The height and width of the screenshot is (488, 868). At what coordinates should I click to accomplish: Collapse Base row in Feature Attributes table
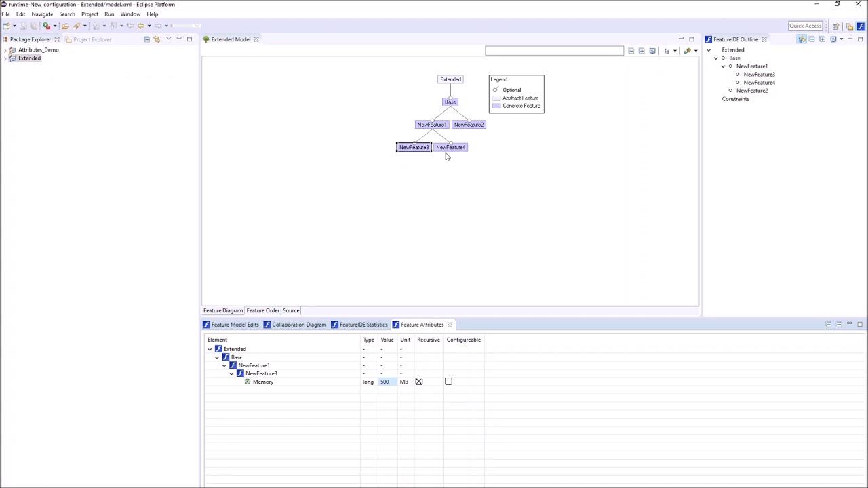point(217,357)
